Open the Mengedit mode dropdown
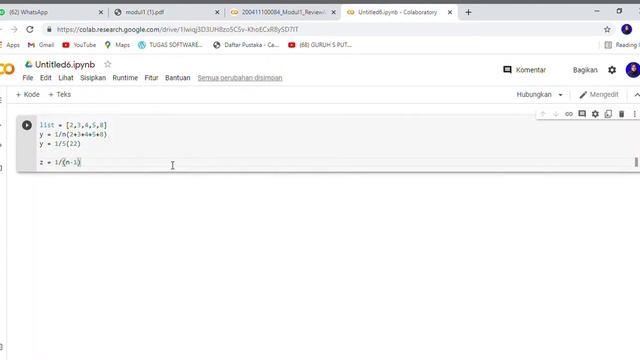The height and width of the screenshot is (360, 640). coord(599,95)
